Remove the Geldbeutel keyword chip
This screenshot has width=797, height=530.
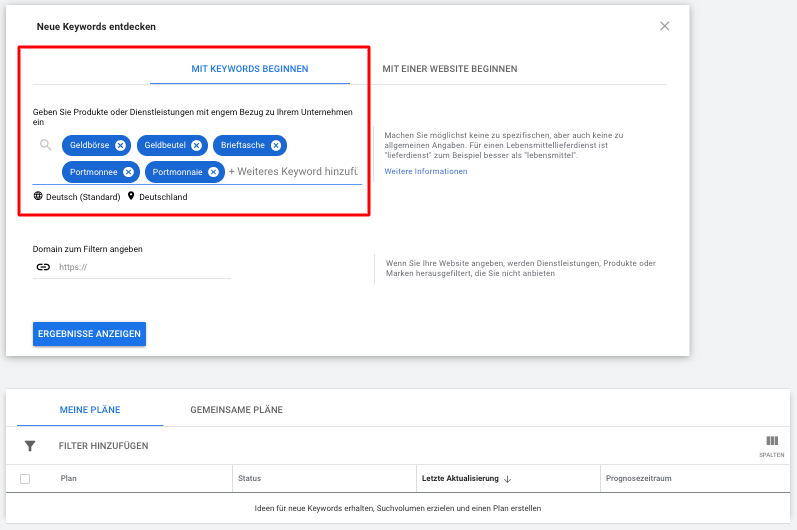pyautogui.click(x=197, y=145)
